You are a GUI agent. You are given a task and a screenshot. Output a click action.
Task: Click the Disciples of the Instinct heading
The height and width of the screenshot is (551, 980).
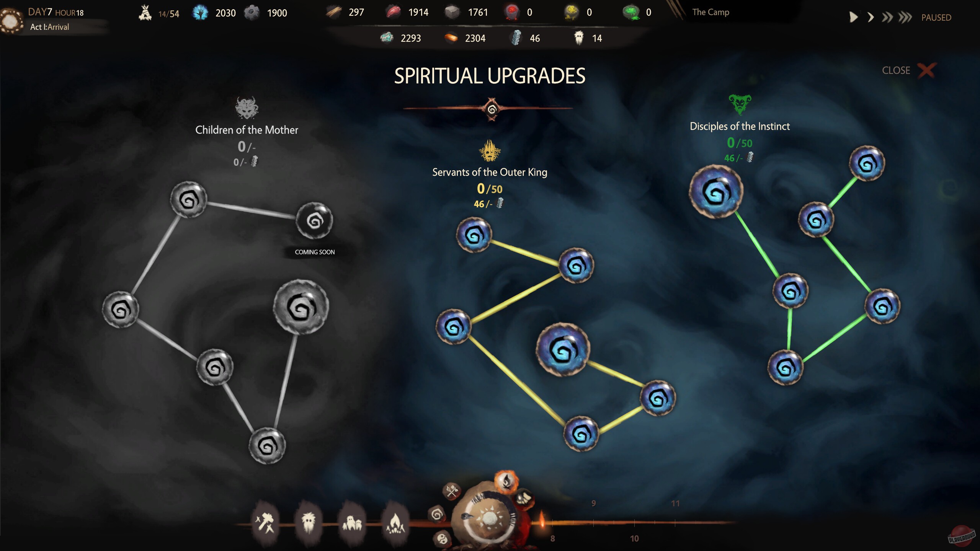tap(740, 126)
